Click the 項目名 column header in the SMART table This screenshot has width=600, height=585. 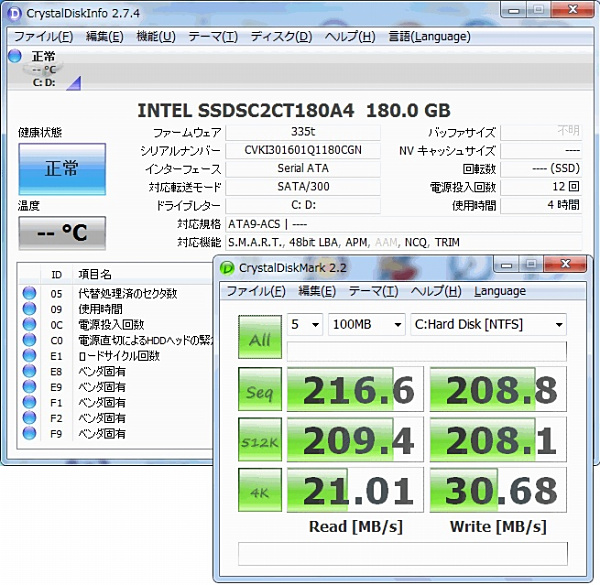coord(95,274)
